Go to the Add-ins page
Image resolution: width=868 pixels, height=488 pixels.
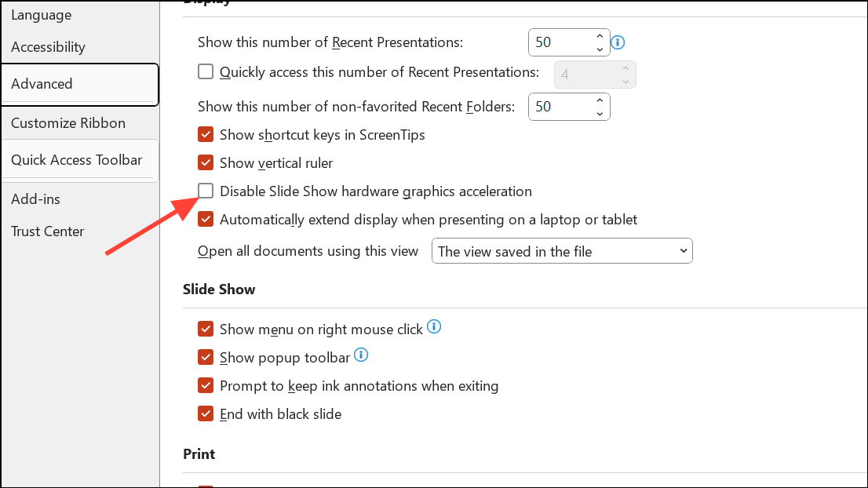(35, 198)
